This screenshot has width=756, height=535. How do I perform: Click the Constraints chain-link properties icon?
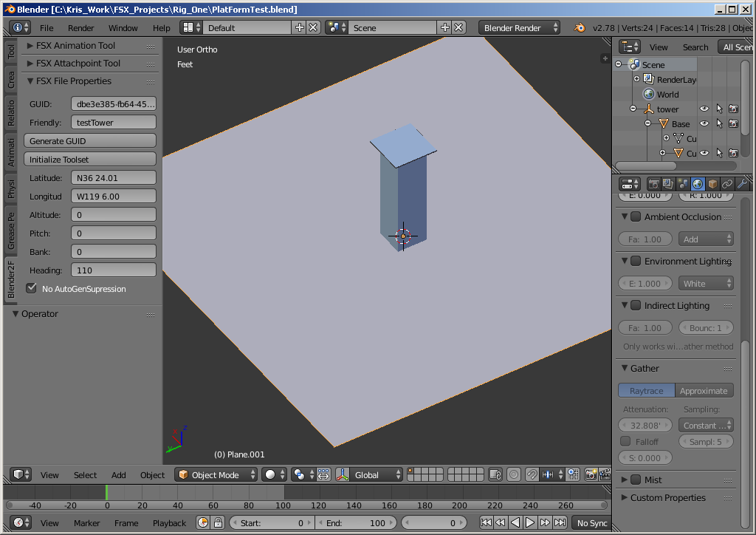point(727,184)
